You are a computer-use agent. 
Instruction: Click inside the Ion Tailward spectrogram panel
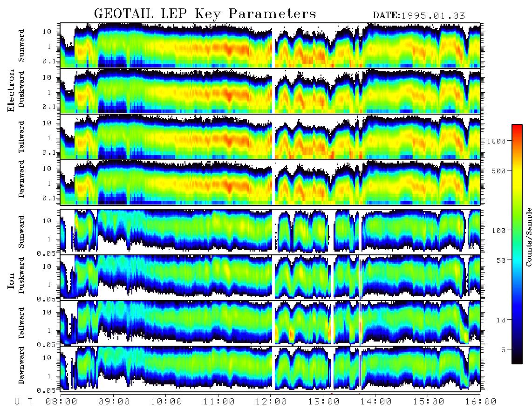tap(270, 323)
